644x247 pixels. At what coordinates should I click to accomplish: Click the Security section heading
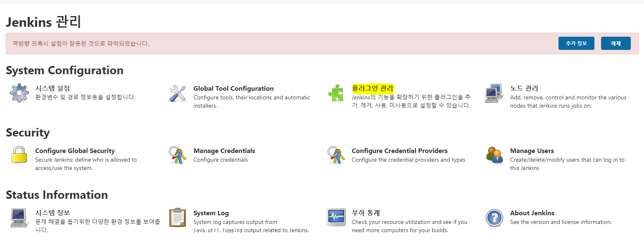(28, 133)
